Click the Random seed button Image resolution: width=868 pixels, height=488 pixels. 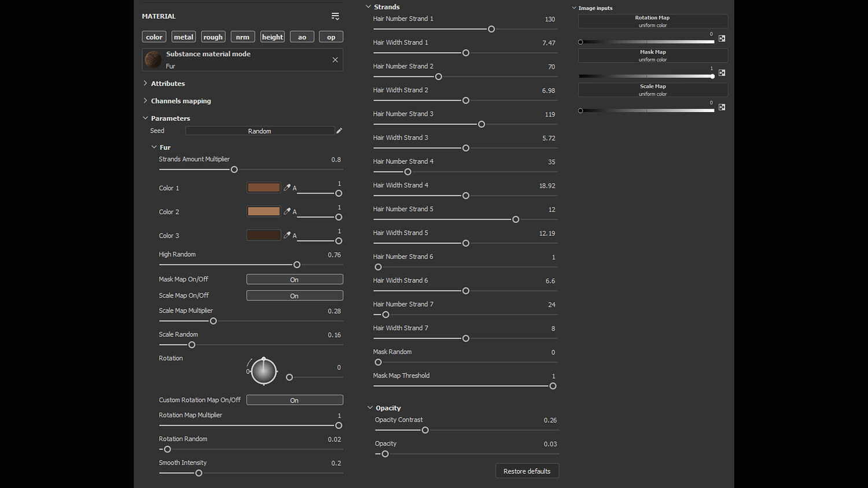point(260,131)
